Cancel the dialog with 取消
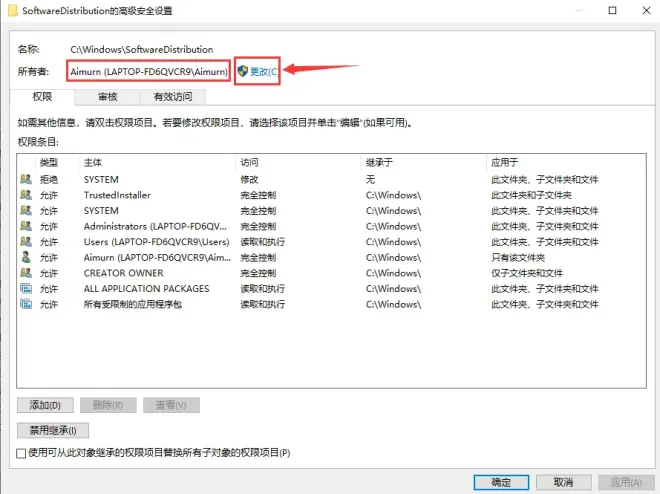Screen dimensions: 660x494 click(x=564, y=482)
